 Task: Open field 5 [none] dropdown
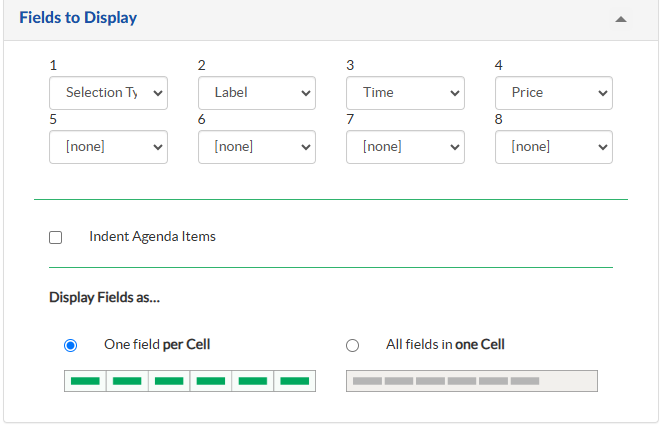pyautogui.click(x=108, y=147)
